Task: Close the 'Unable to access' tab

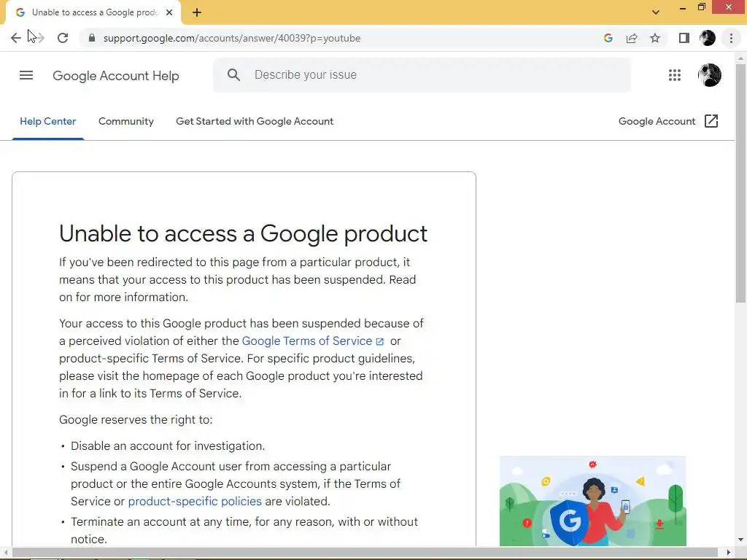Action: pos(169,12)
